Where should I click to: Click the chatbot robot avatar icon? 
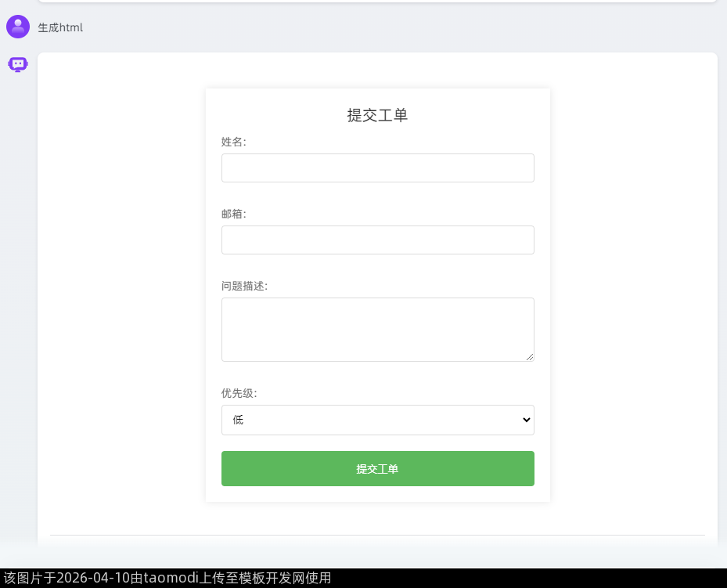point(18,65)
